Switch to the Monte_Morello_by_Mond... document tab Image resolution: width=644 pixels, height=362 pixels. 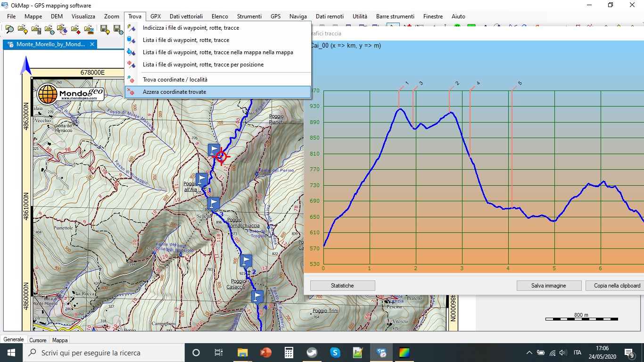(50, 44)
